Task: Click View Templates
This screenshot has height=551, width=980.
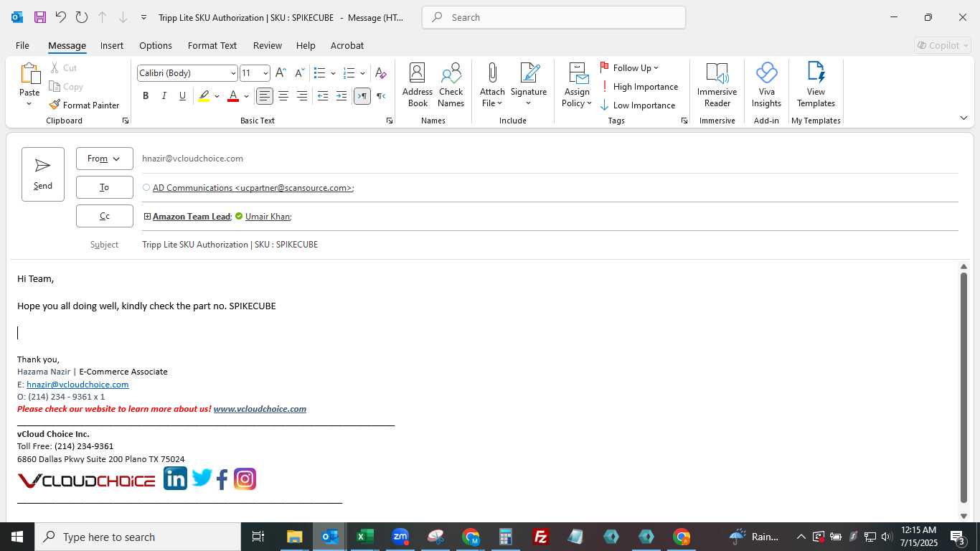Action: (816, 85)
